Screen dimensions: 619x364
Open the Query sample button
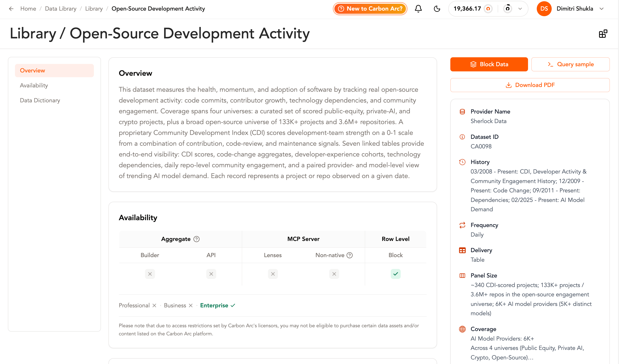(570, 64)
